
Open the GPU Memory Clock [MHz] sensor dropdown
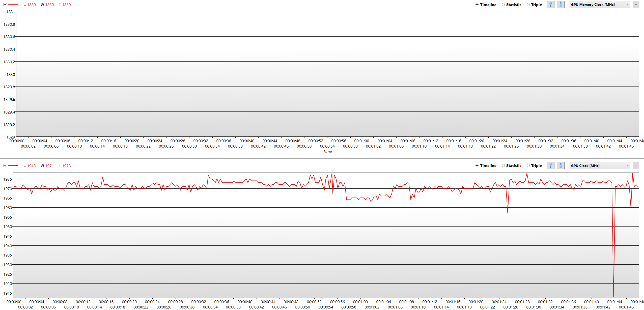(x=600, y=5)
